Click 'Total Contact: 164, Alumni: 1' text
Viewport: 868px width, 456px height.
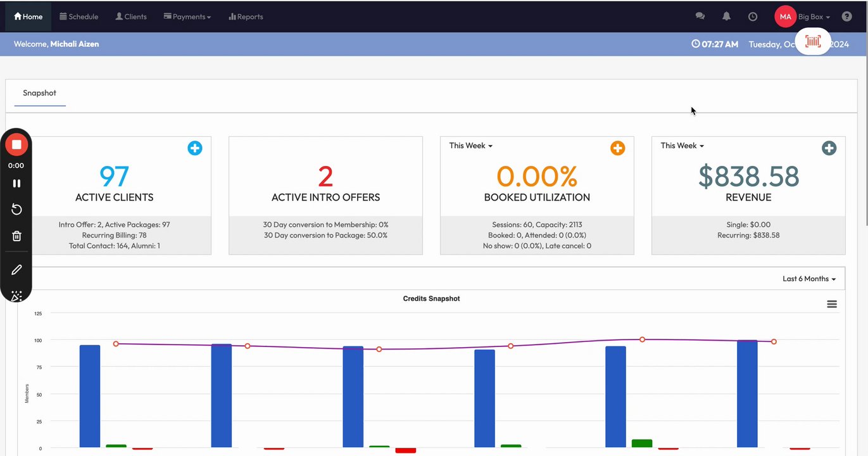click(x=115, y=246)
